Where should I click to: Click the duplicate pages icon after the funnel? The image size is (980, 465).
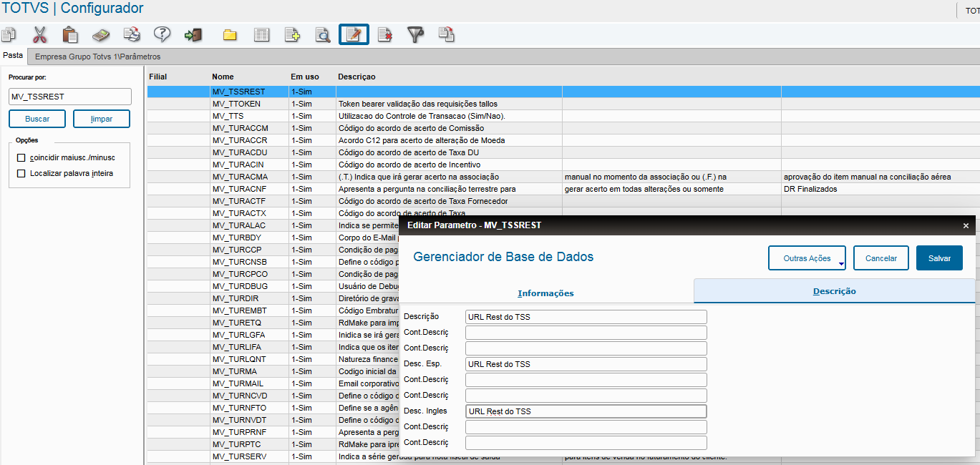(447, 34)
